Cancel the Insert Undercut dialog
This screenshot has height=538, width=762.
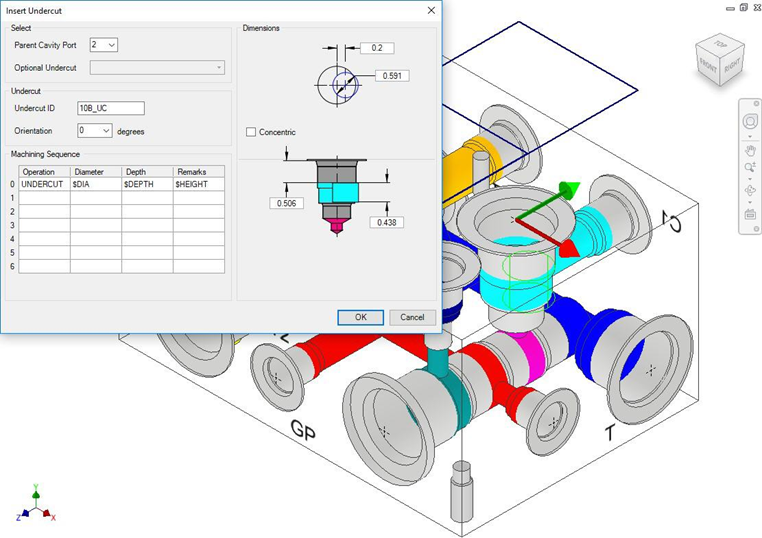[x=412, y=317]
